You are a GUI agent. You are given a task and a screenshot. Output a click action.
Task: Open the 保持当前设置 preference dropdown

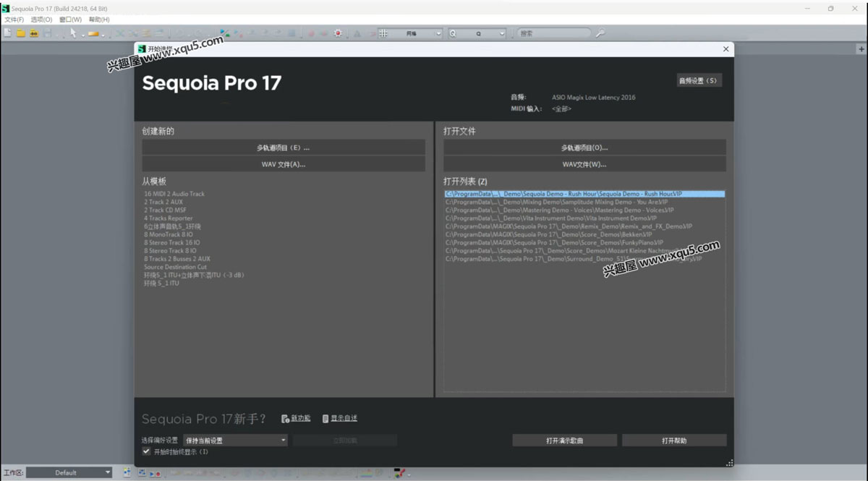click(x=236, y=440)
